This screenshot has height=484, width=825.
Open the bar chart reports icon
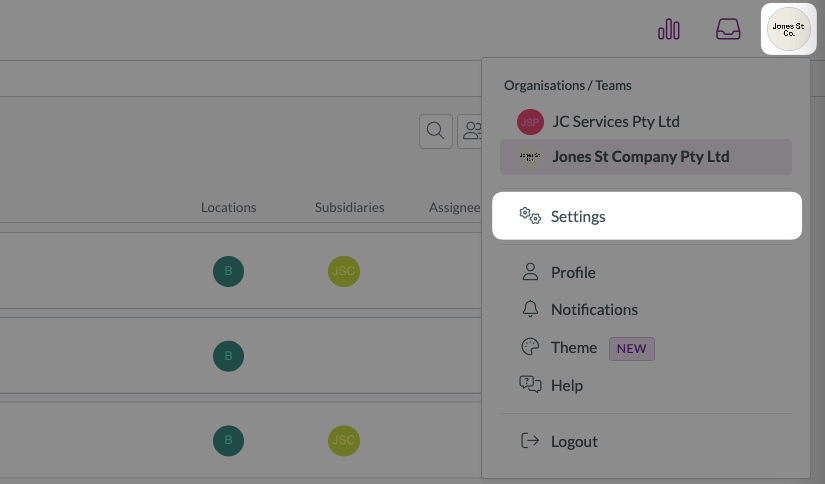(x=668, y=30)
